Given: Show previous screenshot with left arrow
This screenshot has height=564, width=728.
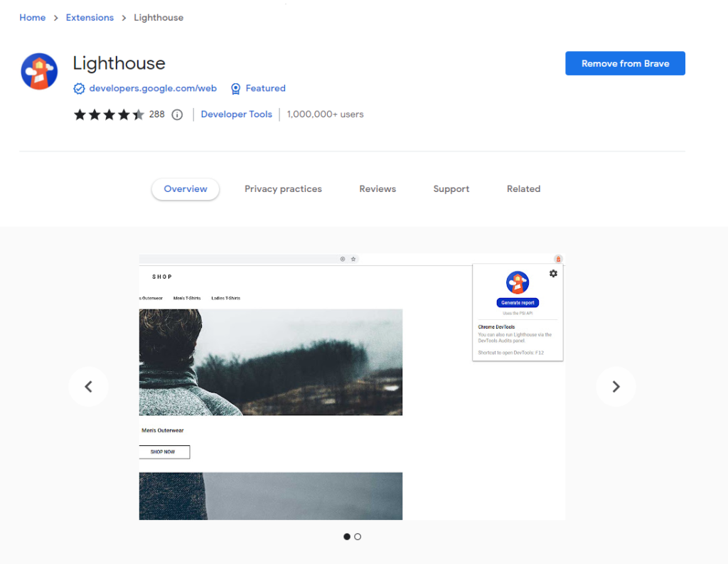Looking at the screenshot, I should pyautogui.click(x=88, y=386).
